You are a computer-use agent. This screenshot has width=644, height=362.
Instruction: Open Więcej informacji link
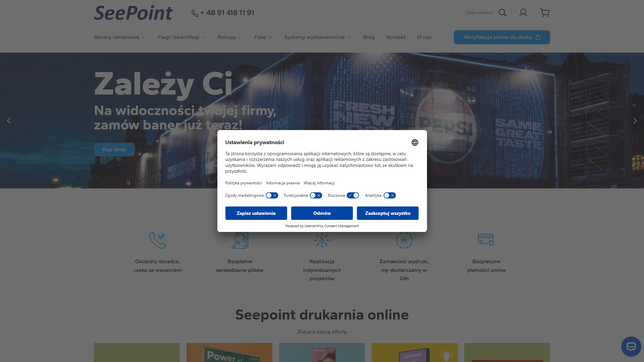(319, 183)
